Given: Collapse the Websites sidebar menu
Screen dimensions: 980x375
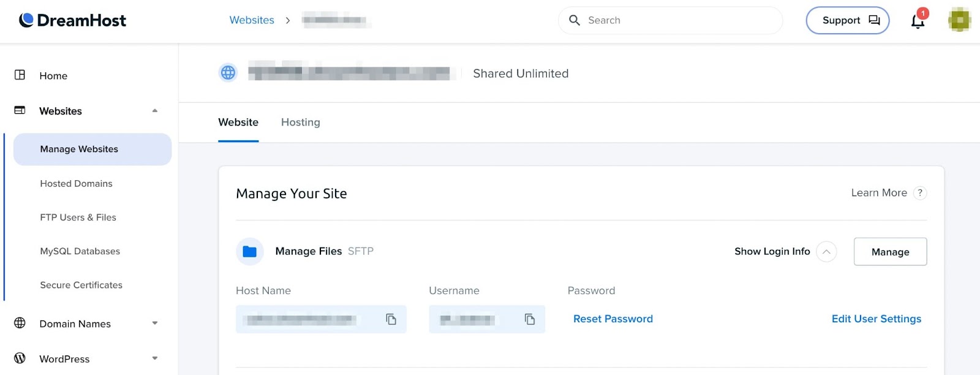Looking at the screenshot, I should pyautogui.click(x=155, y=111).
